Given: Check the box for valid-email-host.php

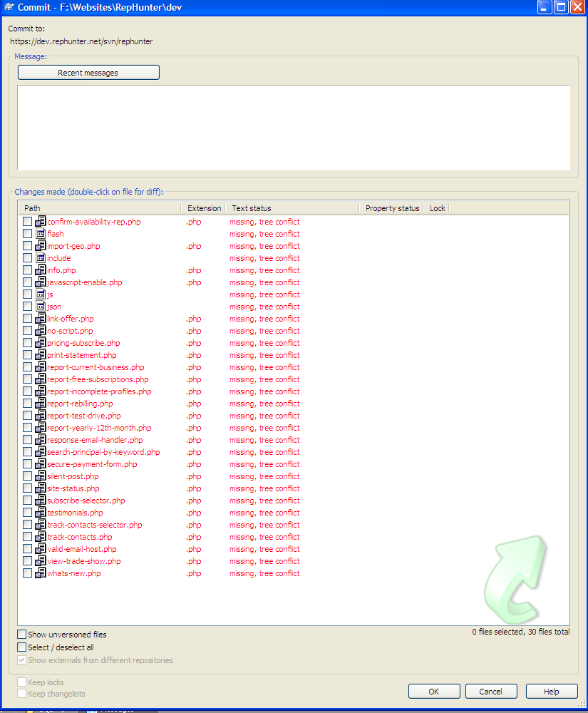Looking at the screenshot, I should pyautogui.click(x=27, y=549).
